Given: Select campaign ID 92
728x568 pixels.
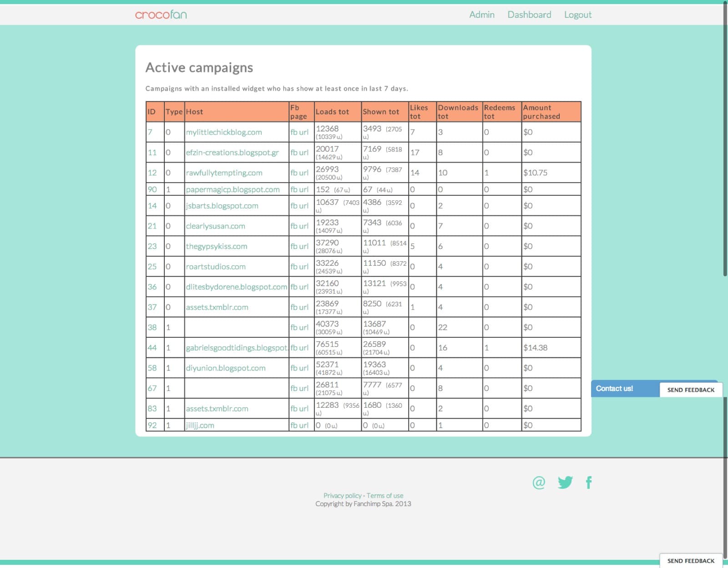Looking at the screenshot, I should 152,425.
